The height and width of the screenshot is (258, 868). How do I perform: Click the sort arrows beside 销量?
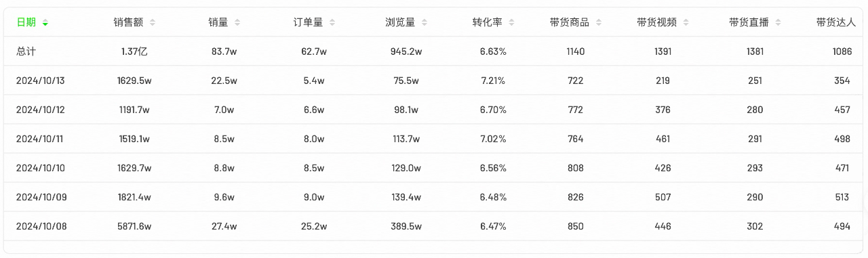point(237,23)
